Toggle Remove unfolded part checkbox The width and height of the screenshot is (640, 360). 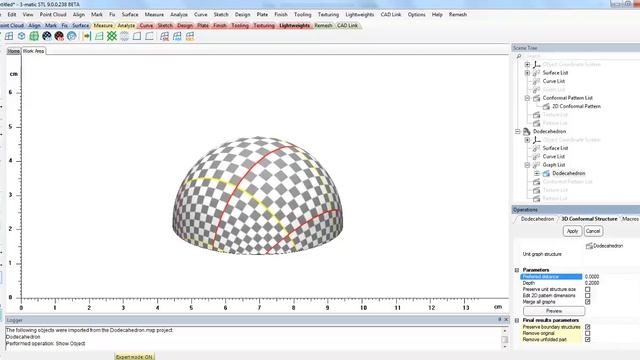(587, 339)
